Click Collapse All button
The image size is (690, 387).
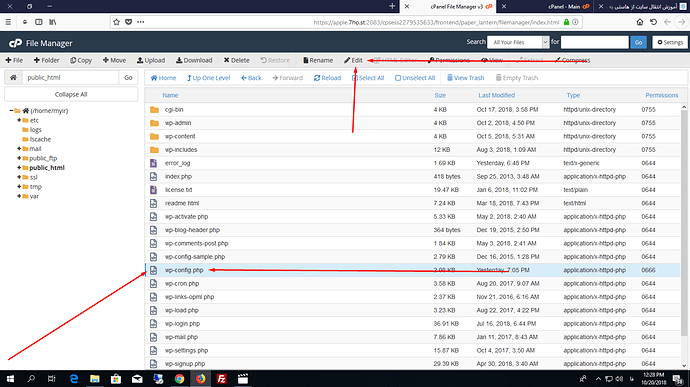click(x=71, y=94)
